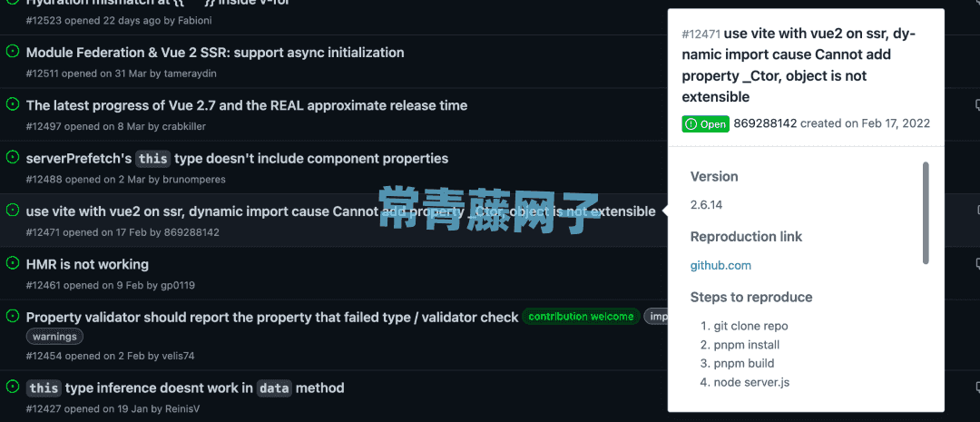Click hovercard title for issue #12471

799,65
